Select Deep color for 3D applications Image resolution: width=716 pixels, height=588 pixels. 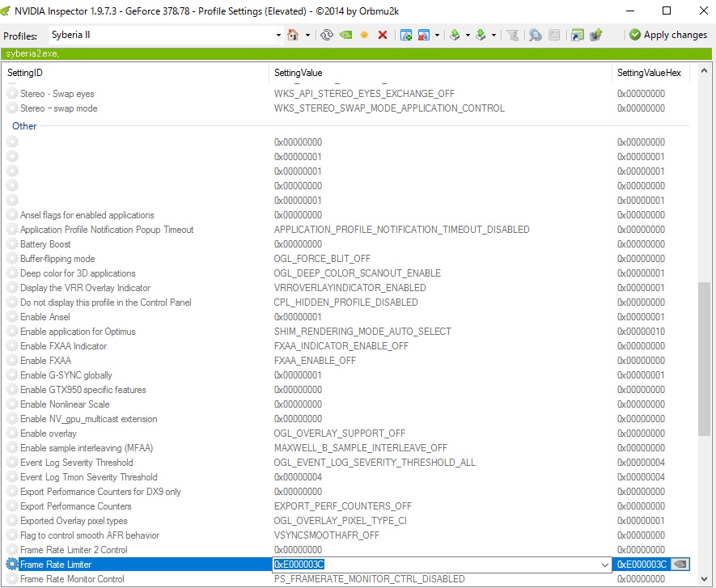click(x=78, y=273)
